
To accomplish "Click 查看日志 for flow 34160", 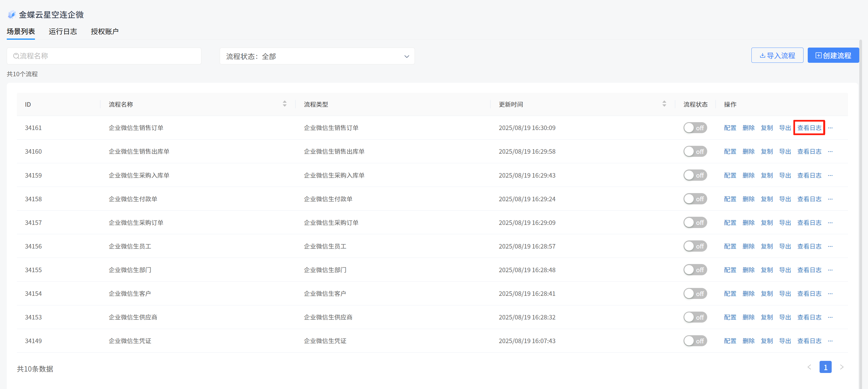I will tap(809, 151).
